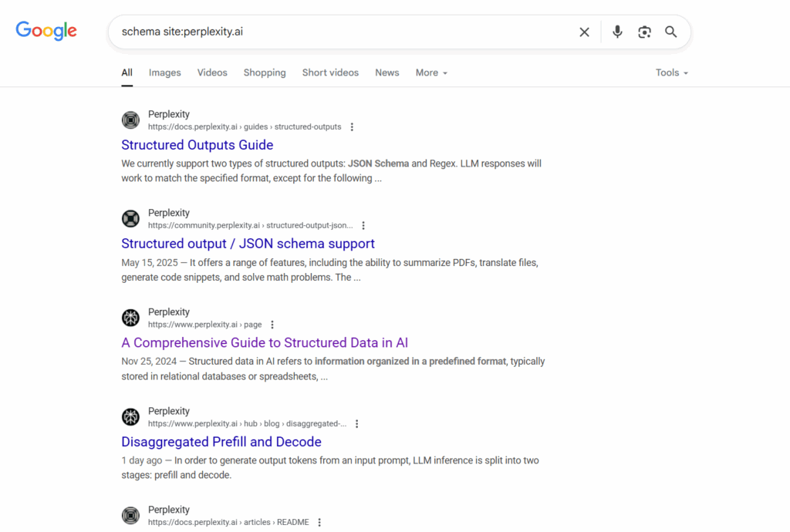
Task: Open three-dot menu for perplexity.ai page result
Action: (272, 325)
